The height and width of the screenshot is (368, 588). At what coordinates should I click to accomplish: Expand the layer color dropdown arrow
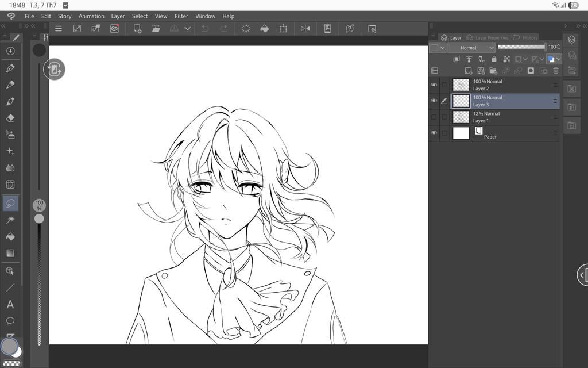558,59
